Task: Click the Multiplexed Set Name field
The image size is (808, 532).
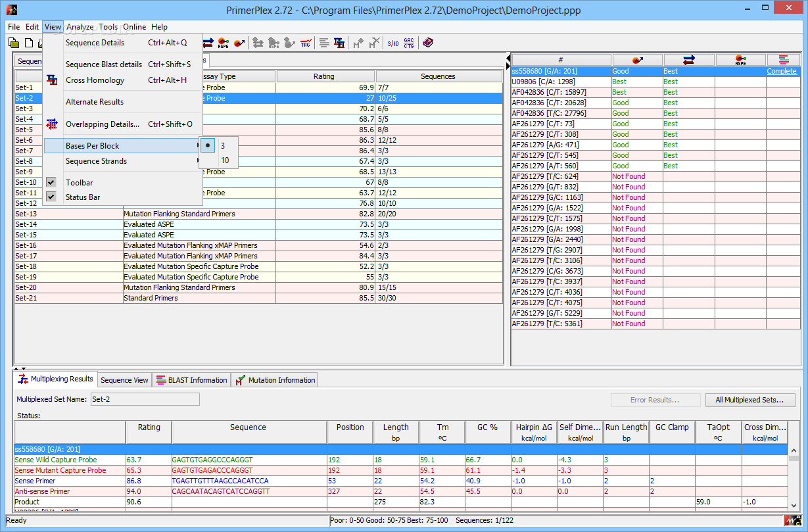Action: click(x=145, y=399)
